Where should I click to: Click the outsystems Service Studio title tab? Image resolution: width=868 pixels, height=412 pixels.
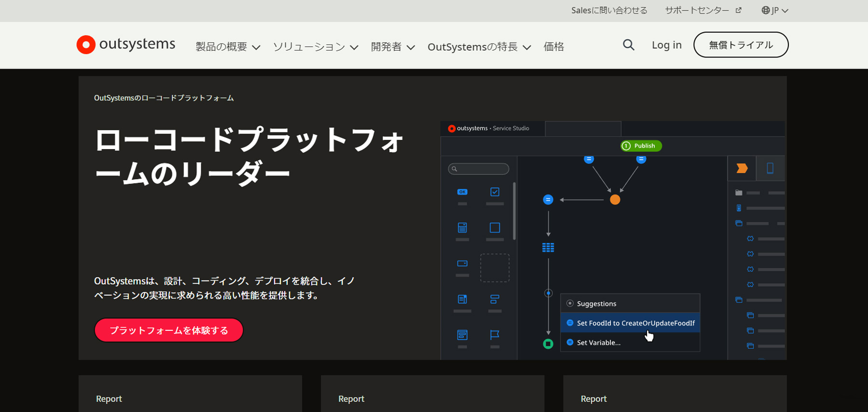pos(492,128)
